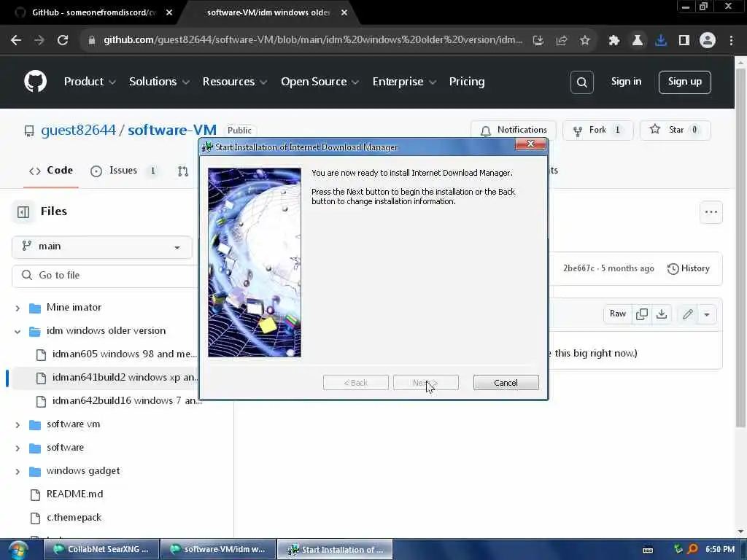The image size is (747, 560).
Task: Star the repository
Action: [x=675, y=130]
